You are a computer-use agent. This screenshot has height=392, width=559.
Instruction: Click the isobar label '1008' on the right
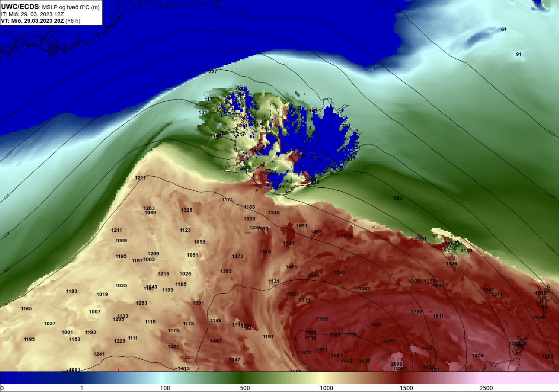pyautogui.click(x=550, y=196)
